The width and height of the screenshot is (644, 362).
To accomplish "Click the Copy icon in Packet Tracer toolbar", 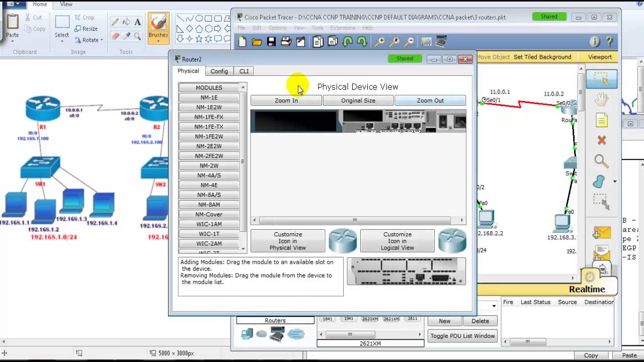I will (318, 42).
